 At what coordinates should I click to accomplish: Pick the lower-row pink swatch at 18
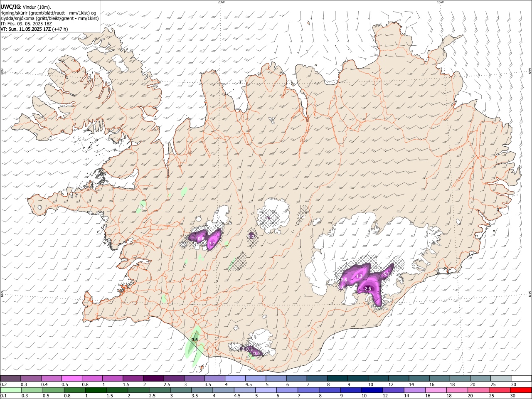(x=457, y=390)
